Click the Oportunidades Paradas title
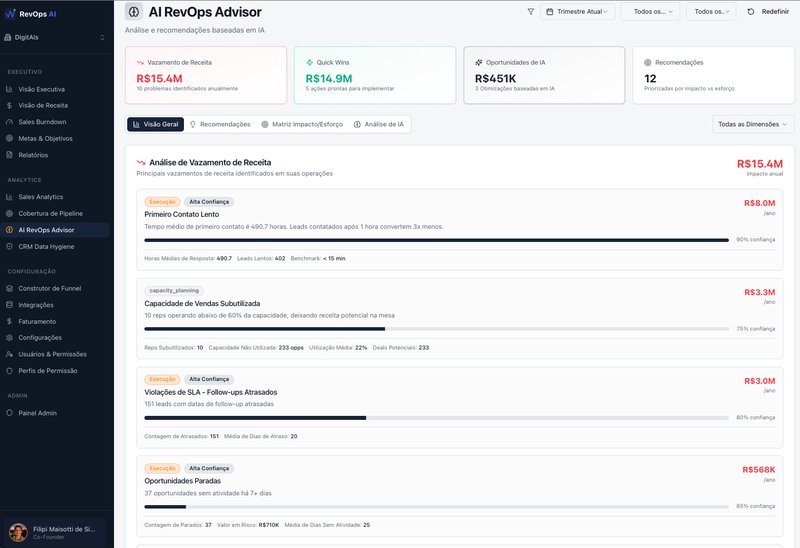Screen dimensions: 800x548 click(x=183, y=481)
